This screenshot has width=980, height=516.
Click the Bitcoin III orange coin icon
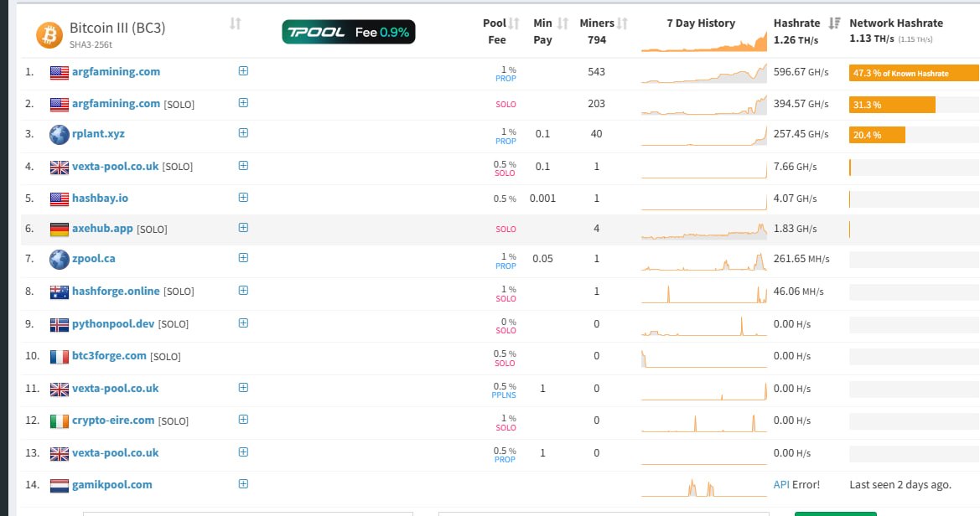pyautogui.click(x=49, y=35)
